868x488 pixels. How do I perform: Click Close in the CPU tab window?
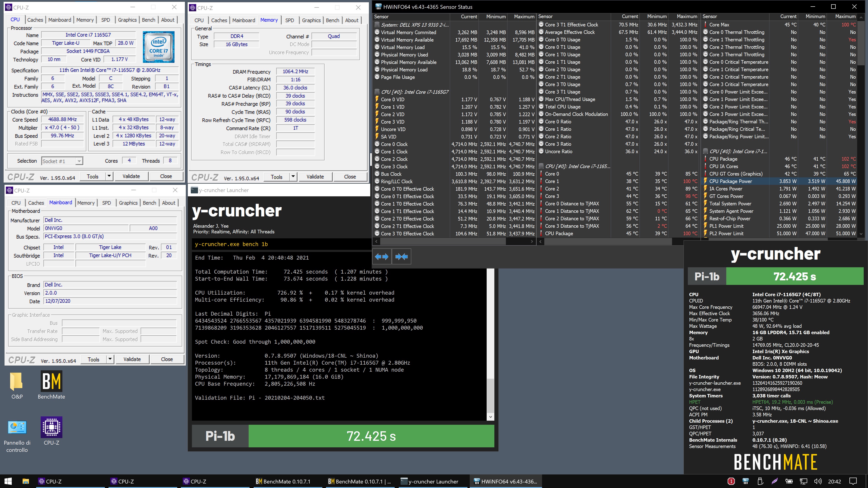coord(166,176)
